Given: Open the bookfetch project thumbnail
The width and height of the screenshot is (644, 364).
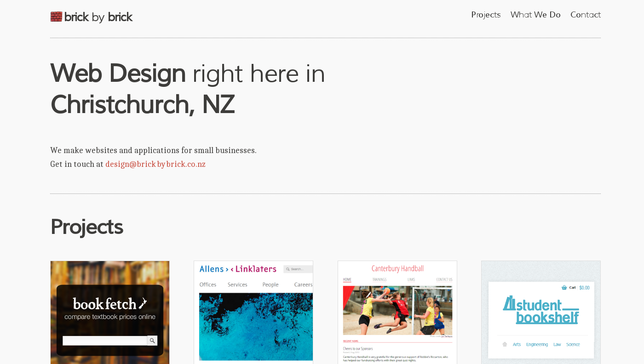Looking at the screenshot, I should (x=110, y=313).
